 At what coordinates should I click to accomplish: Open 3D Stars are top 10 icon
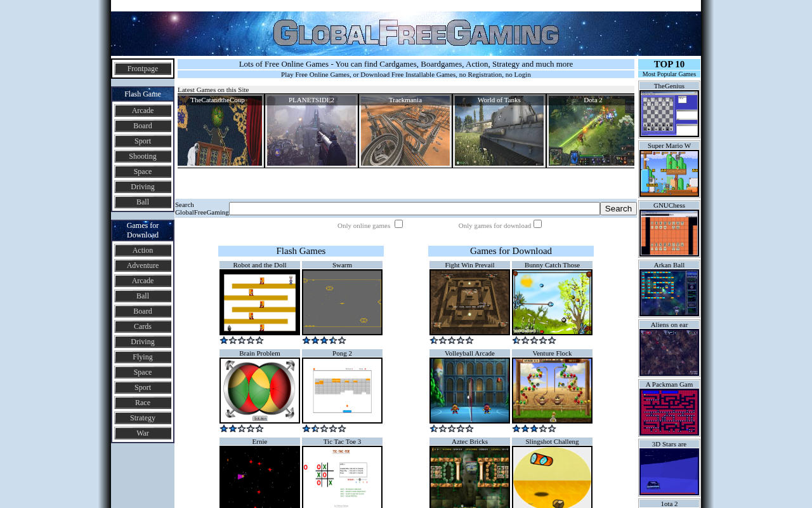tap(669, 472)
